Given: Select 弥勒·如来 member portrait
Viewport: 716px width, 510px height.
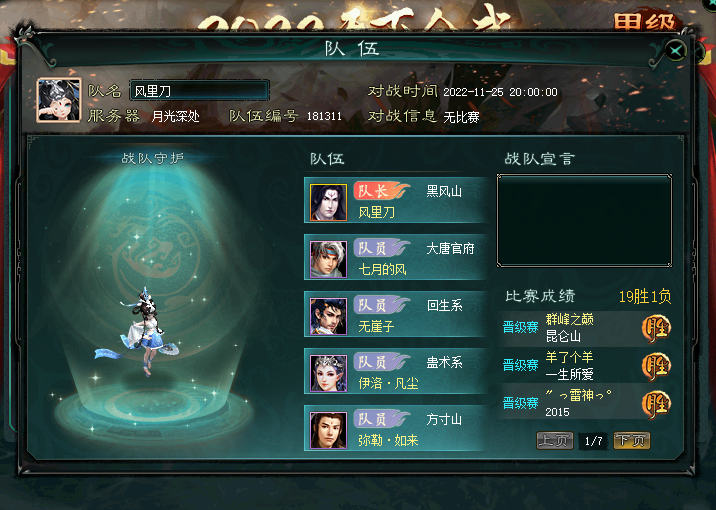Looking at the screenshot, I should [328, 430].
